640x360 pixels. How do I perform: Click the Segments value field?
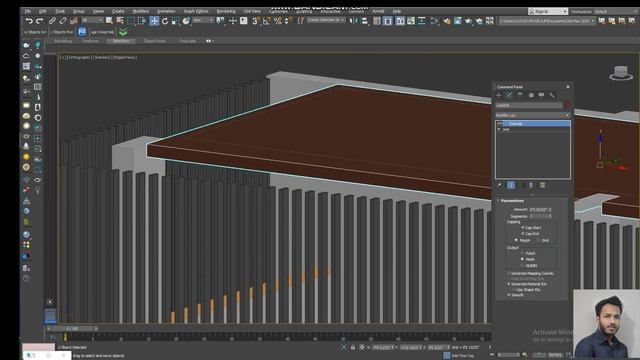pyautogui.click(x=539, y=216)
